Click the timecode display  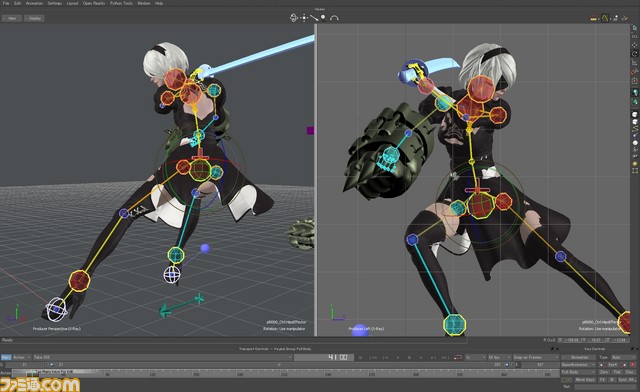(x=324, y=357)
